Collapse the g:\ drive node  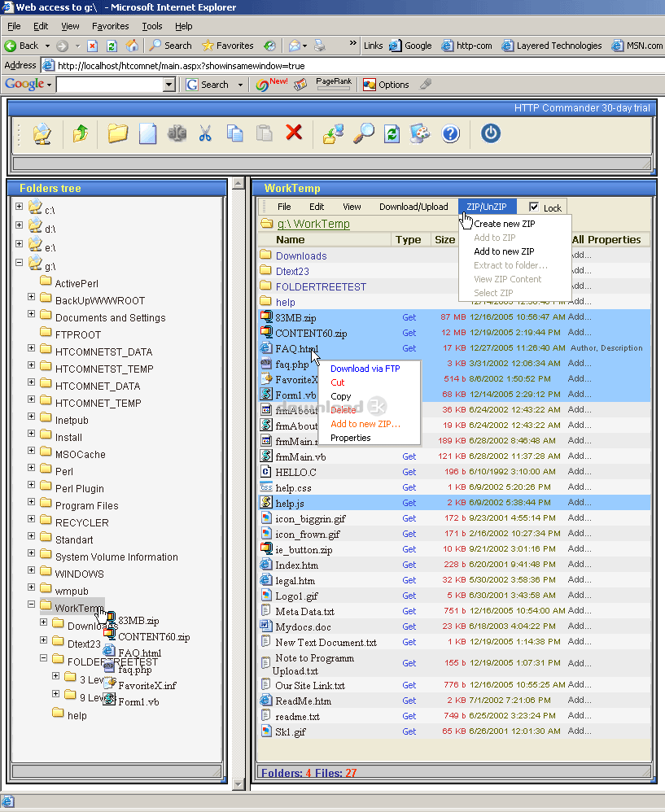click(20, 262)
